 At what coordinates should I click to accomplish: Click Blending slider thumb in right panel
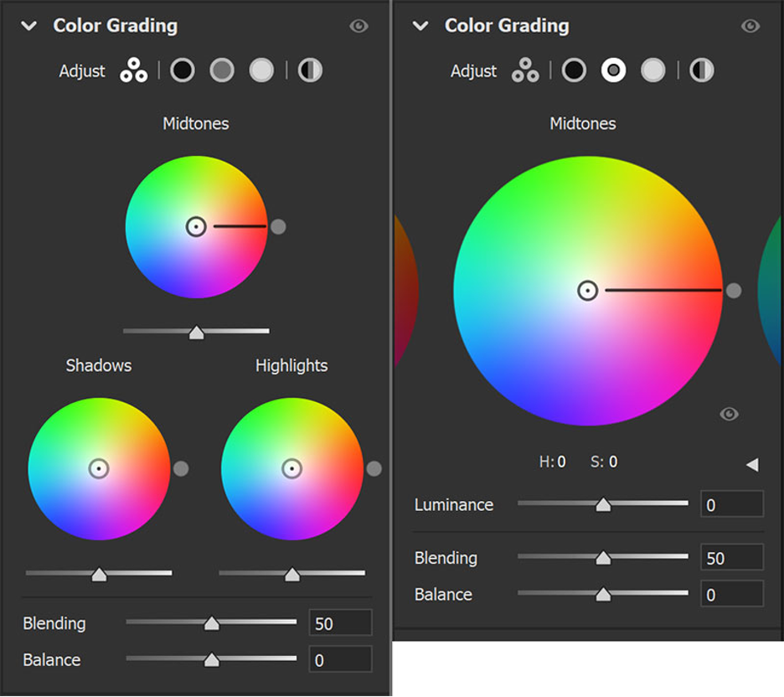tap(604, 557)
